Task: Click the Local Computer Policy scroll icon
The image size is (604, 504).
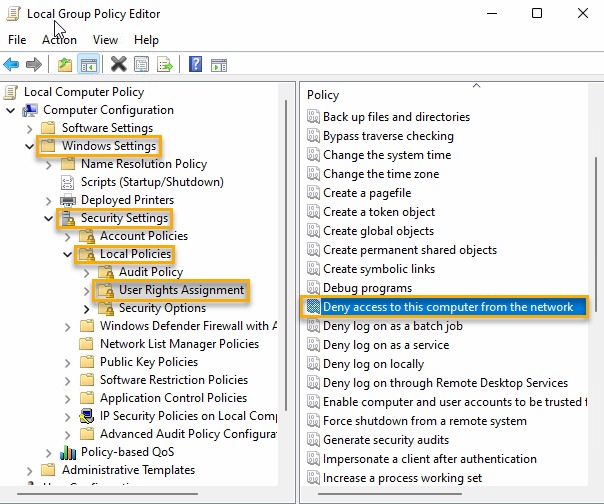Action: click(10, 92)
